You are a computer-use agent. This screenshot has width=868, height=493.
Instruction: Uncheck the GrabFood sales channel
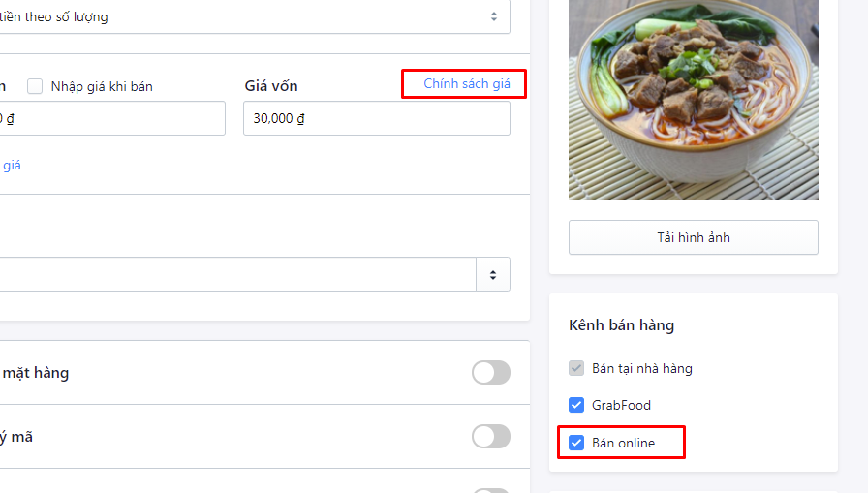click(576, 405)
